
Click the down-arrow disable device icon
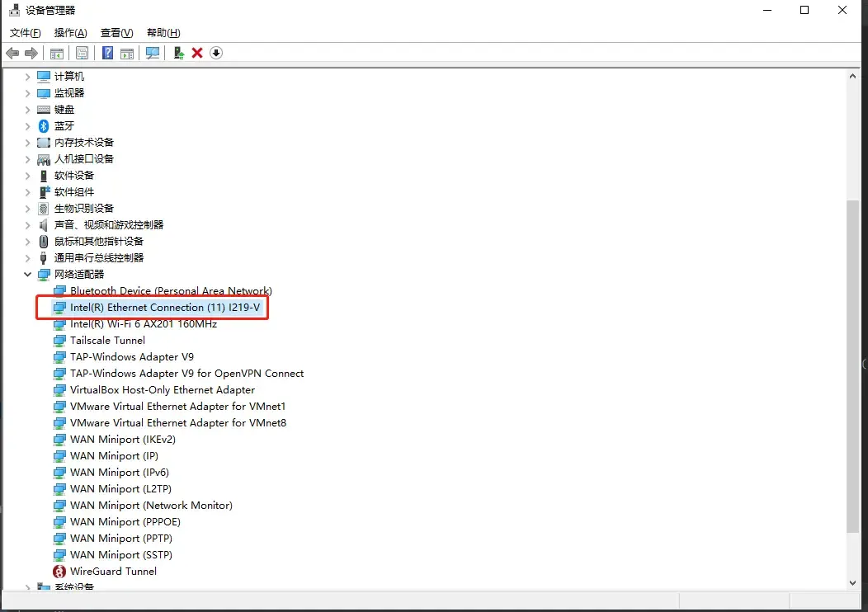pyautogui.click(x=216, y=53)
